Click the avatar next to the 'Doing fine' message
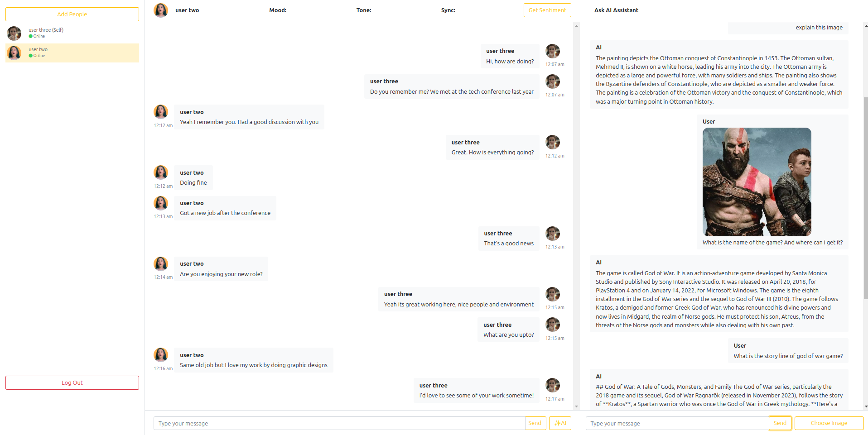The height and width of the screenshot is (435, 868). pyautogui.click(x=161, y=172)
